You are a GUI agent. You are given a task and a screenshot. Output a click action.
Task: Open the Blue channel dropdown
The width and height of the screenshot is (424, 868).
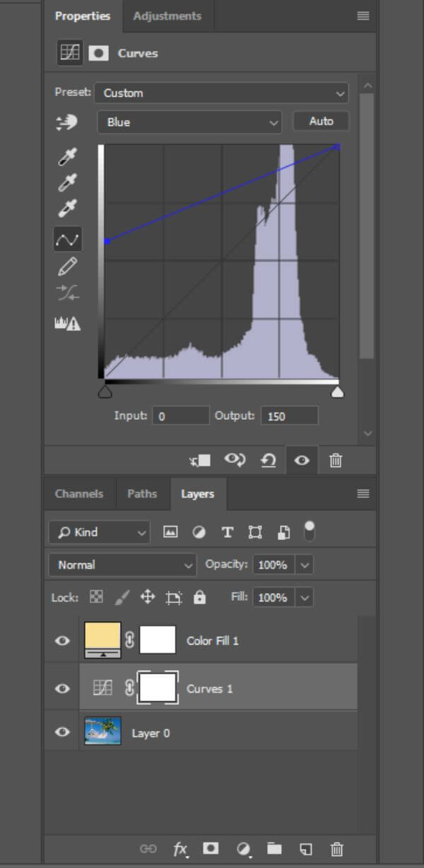click(x=189, y=122)
